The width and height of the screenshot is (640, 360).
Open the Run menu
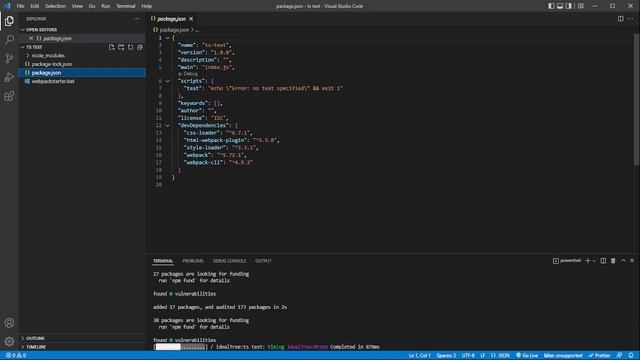(106, 6)
